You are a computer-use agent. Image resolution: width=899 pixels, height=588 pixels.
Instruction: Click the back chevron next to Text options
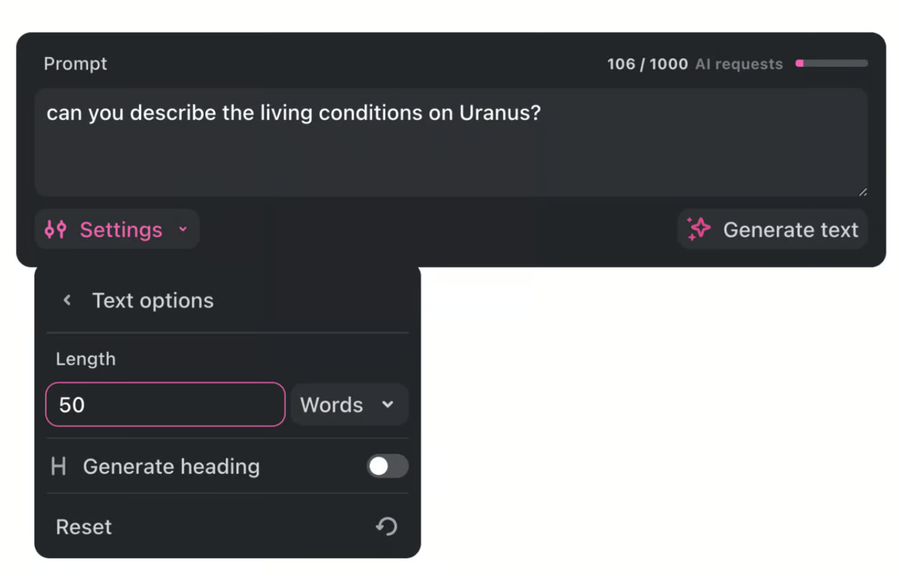(x=67, y=300)
